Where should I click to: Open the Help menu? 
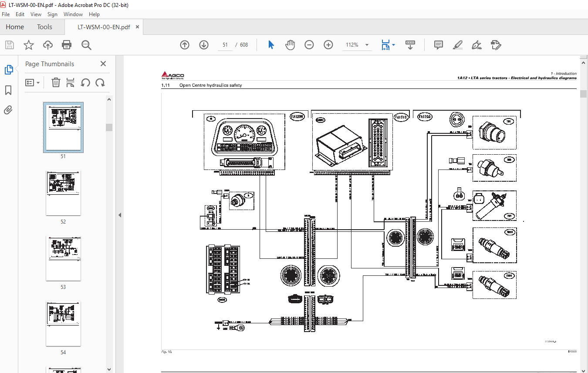point(95,14)
